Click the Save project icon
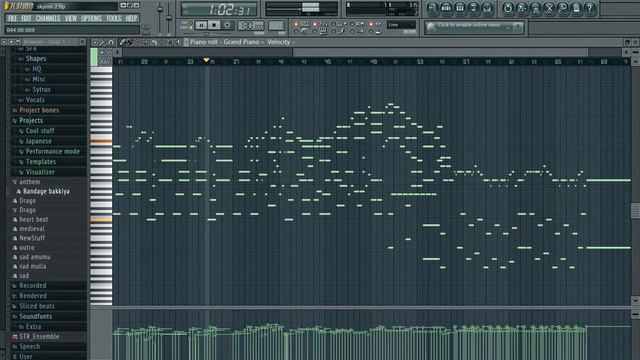This screenshot has height=360, width=640. point(522,8)
